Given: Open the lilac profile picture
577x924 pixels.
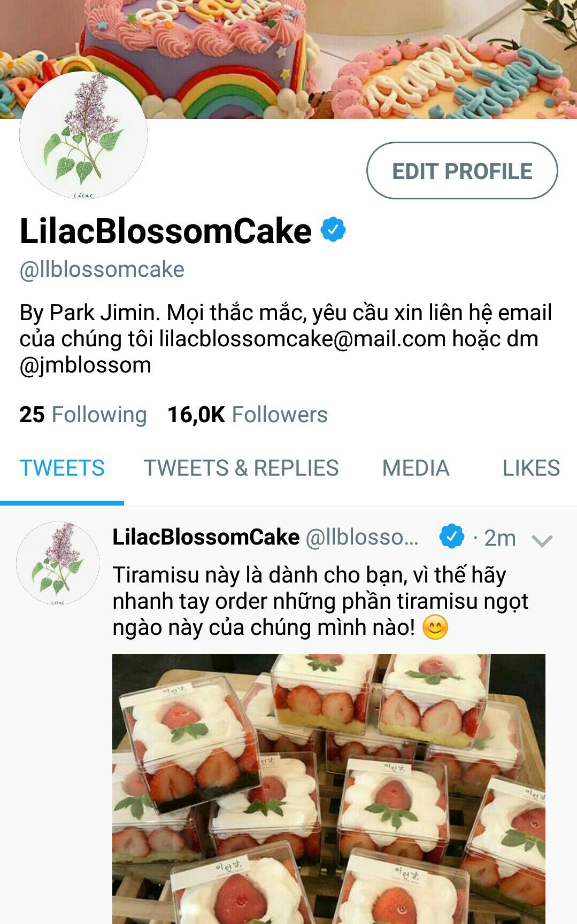Looking at the screenshot, I should (83, 135).
